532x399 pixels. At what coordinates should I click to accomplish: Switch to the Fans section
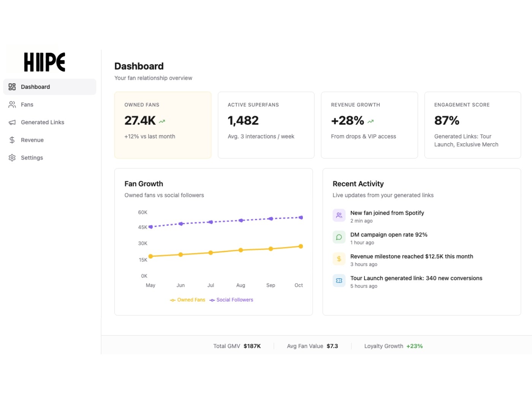[27, 104]
